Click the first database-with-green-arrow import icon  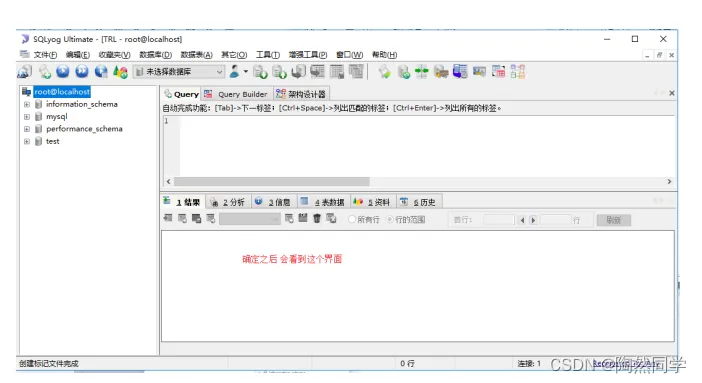point(260,72)
